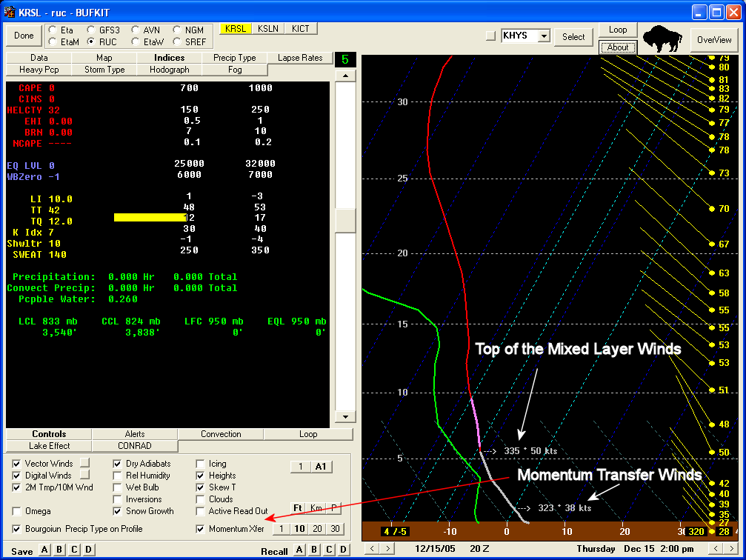Select the AVN model radio button
Image resolution: width=746 pixels, height=560 pixels.
(x=136, y=30)
